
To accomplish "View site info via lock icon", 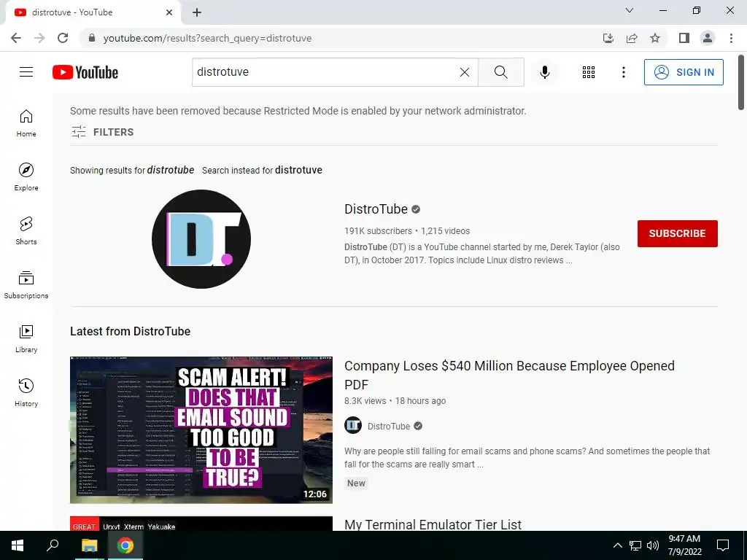I will 92,38.
